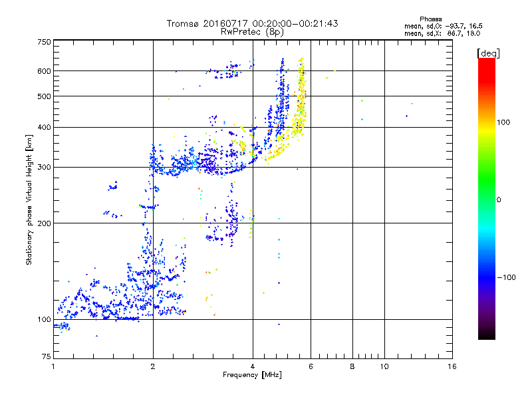Click the '[deg]' colorbar unit label
The width and height of the screenshot is (532, 399).
(x=488, y=53)
